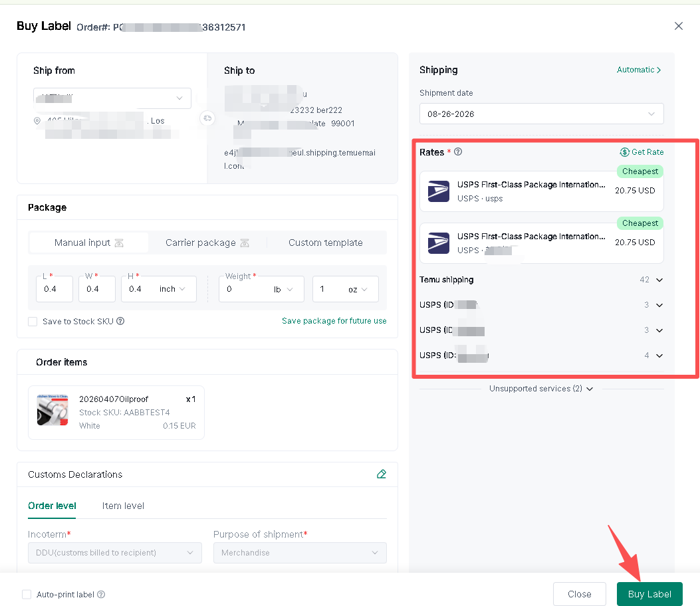Edit Customs Declarations with pencil icon

pyautogui.click(x=382, y=474)
